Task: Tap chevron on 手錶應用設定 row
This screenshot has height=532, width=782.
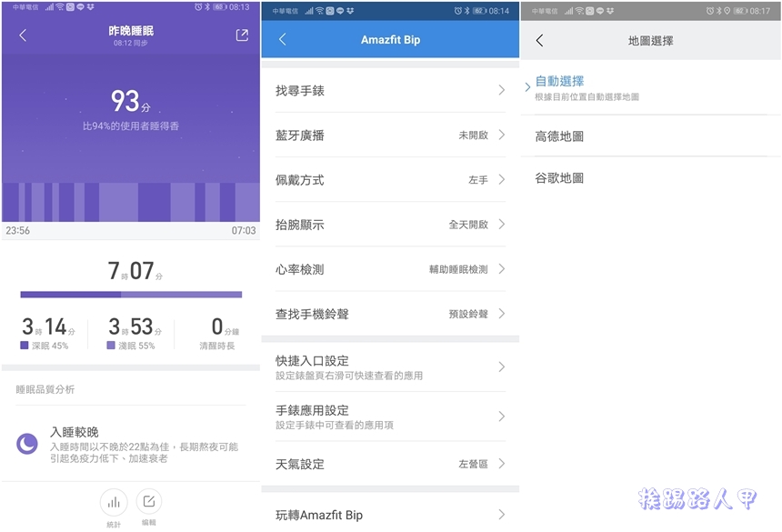Action: pyautogui.click(x=502, y=417)
